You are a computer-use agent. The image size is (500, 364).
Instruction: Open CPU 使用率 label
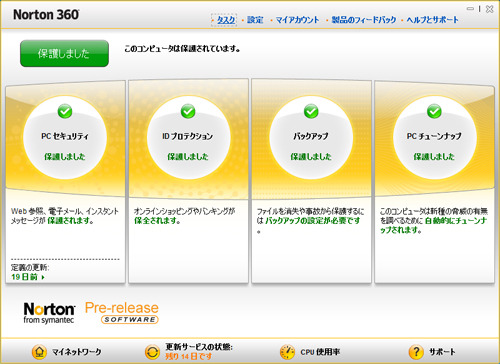(320, 352)
